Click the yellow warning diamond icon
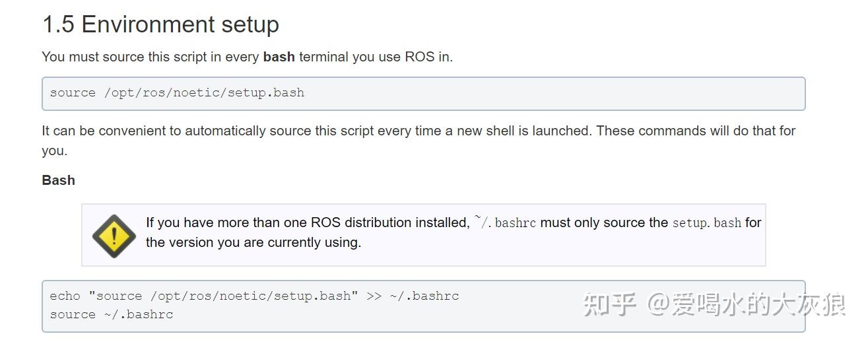Viewport: 868px width, 340px height. [114, 236]
